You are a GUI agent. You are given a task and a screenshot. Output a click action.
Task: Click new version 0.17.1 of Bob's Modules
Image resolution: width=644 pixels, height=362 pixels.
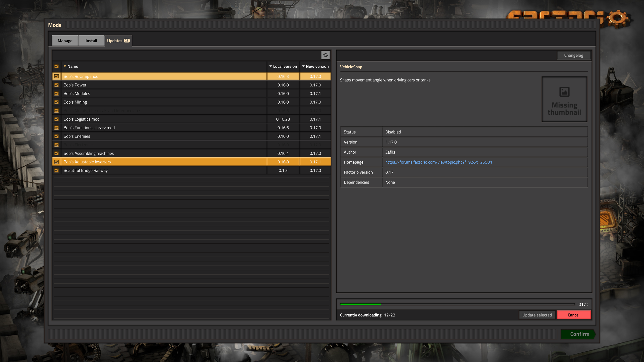tap(315, 94)
